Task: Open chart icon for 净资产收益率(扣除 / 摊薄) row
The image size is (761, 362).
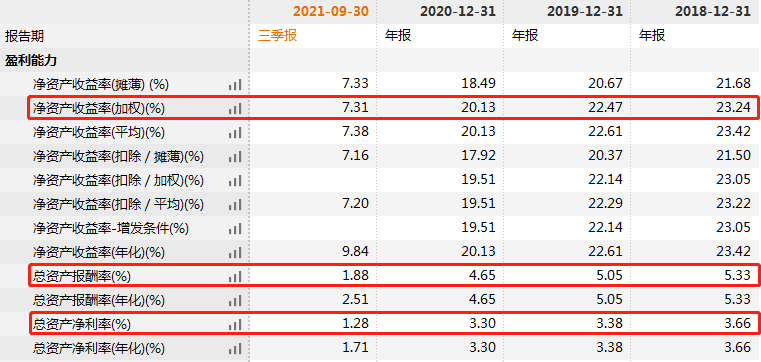Action: click(x=235, y=157)
